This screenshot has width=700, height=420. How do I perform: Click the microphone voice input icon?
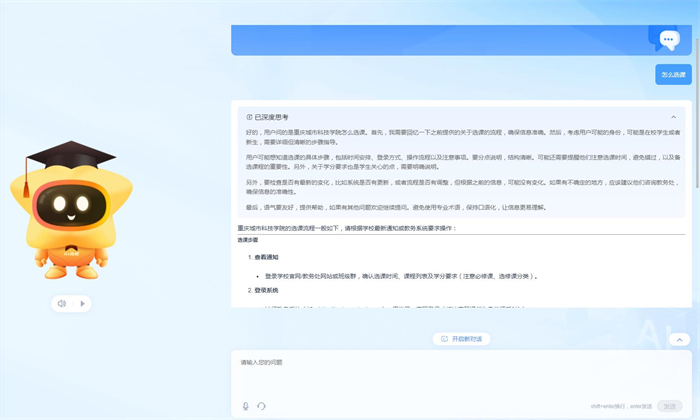click(x=246, y=406)
